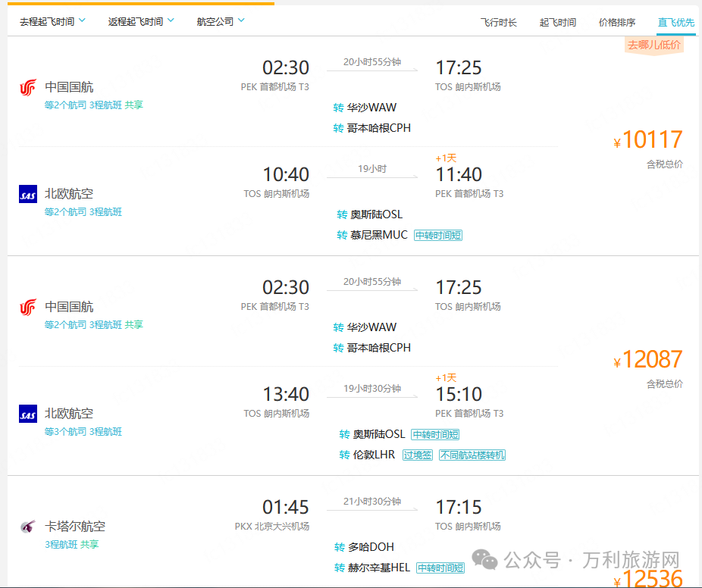
Task: Click the Qatar Airways logo icon
Action: 28,527
